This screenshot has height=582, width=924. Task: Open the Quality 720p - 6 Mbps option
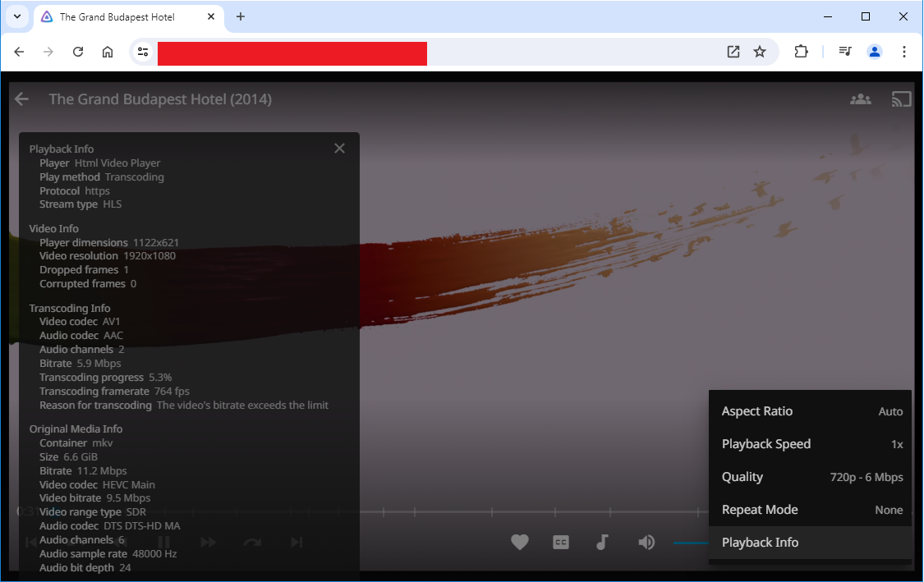pos(811,477)
